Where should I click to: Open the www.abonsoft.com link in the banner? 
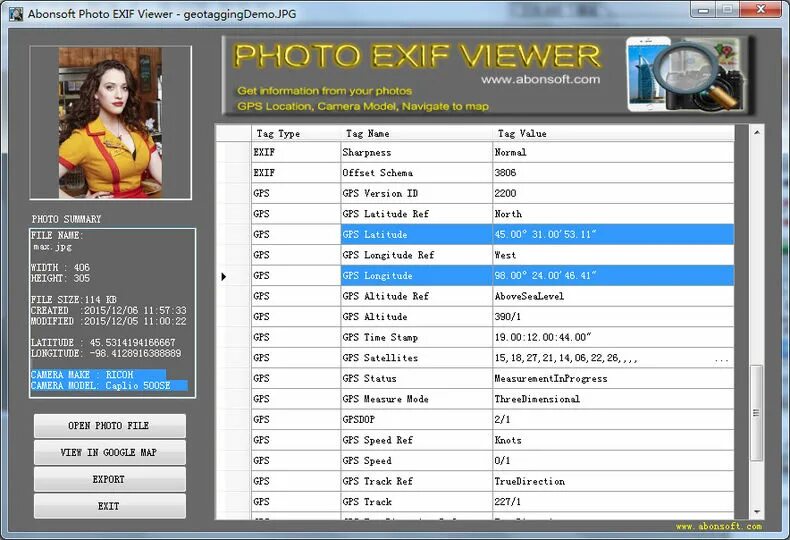pos(540,80)
